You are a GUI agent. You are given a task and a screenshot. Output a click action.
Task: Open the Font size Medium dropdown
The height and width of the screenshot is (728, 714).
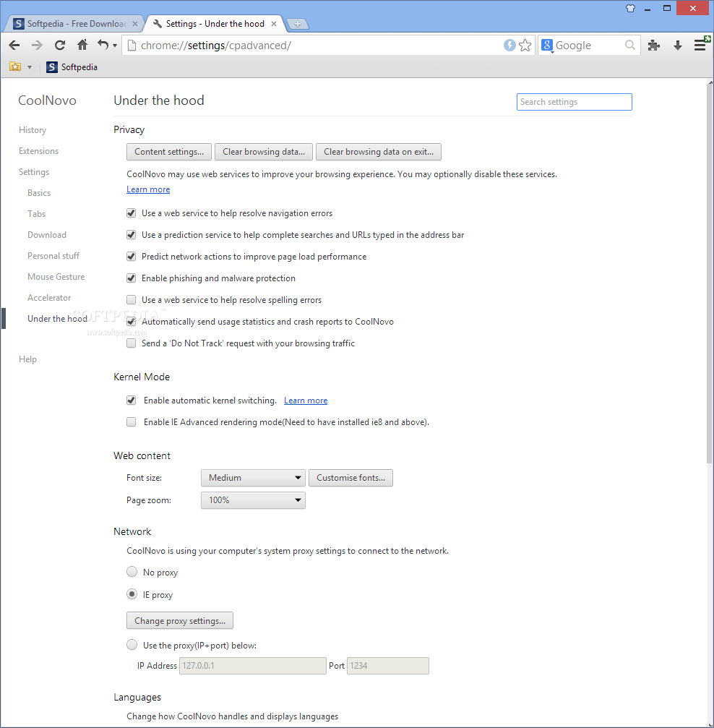click(253, 478)
